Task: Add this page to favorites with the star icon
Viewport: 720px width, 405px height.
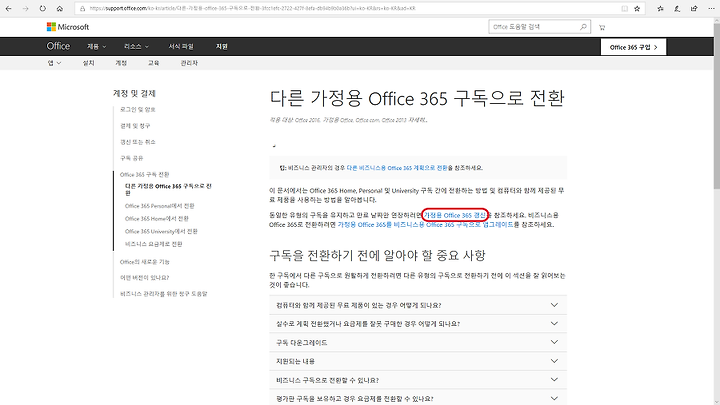Action: [x=637, y=9]
